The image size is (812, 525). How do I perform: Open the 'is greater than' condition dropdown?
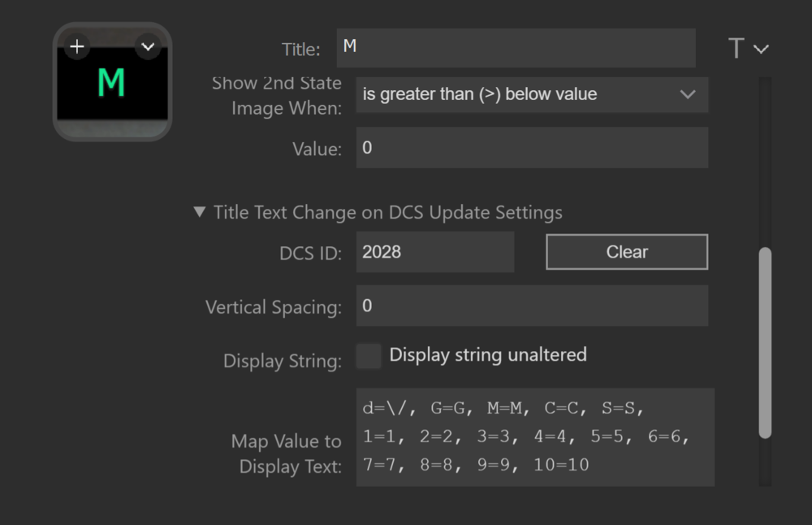click(x=520, y=94)
